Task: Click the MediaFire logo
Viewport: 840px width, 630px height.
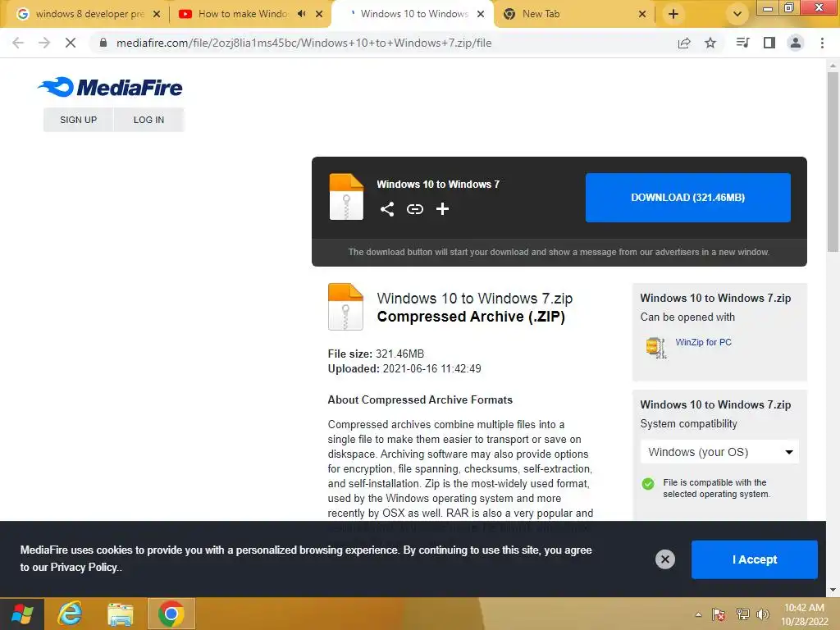Action: [x=110, y=87]
